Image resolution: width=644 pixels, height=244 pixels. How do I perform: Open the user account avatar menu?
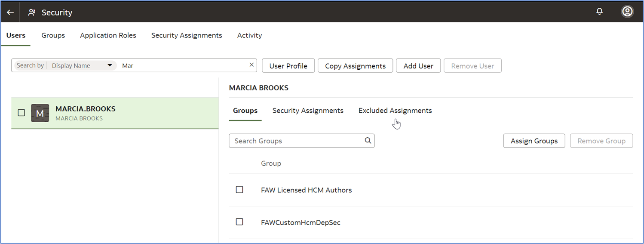[627, 12]
